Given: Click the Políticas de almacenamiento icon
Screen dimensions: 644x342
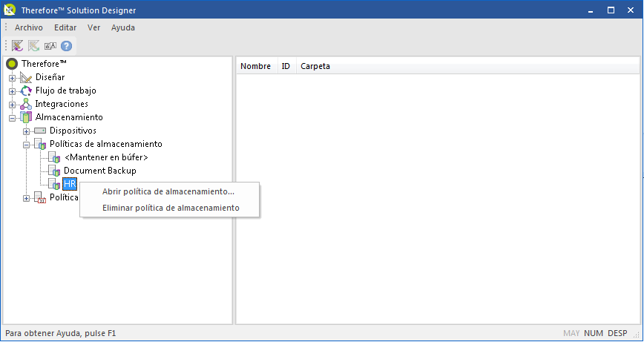Looking at the screenshot, I should pyautogui.click(x=40, y=144).
